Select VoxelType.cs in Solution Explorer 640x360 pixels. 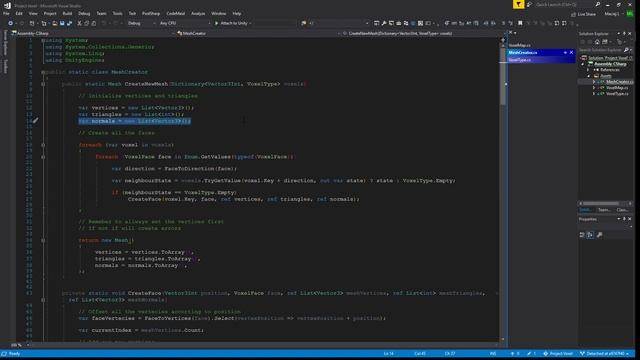click(617, 94)
